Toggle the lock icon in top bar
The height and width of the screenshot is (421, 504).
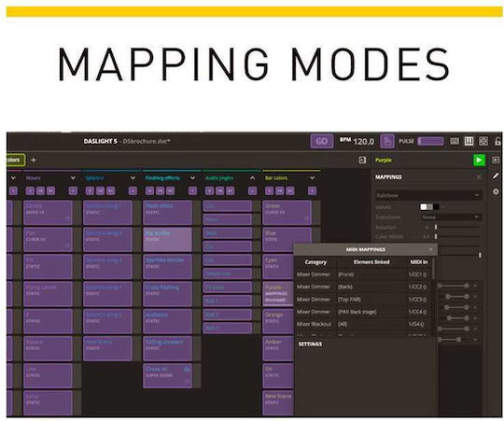[x=497, y=141]
